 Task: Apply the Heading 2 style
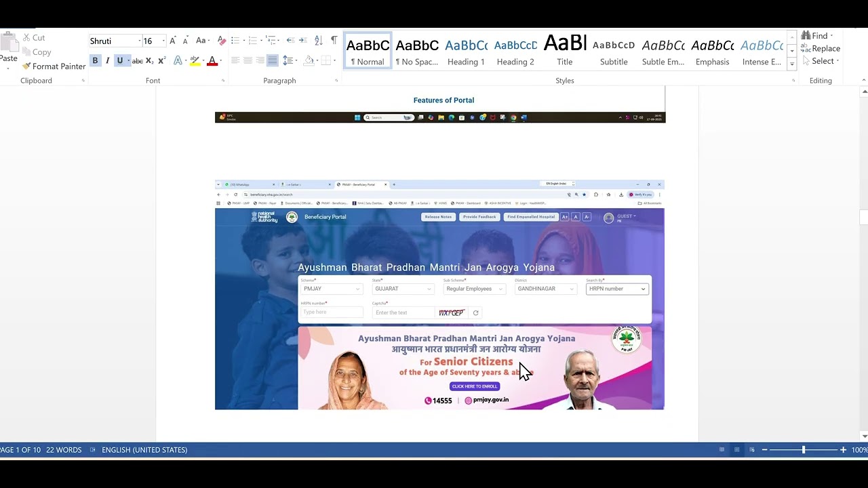515,51
